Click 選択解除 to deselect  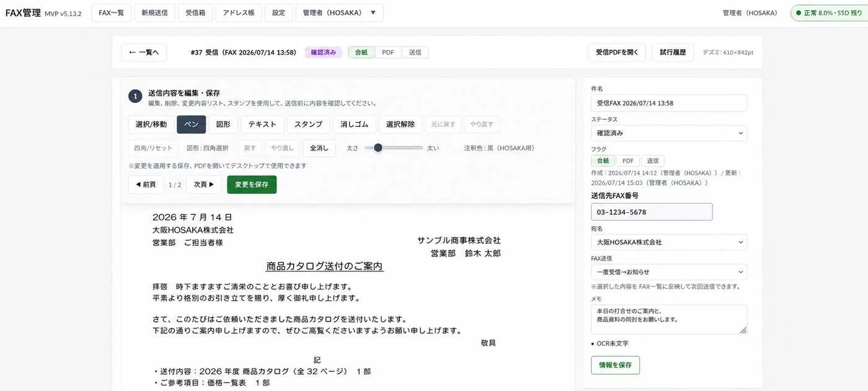(x=400, y=124)
